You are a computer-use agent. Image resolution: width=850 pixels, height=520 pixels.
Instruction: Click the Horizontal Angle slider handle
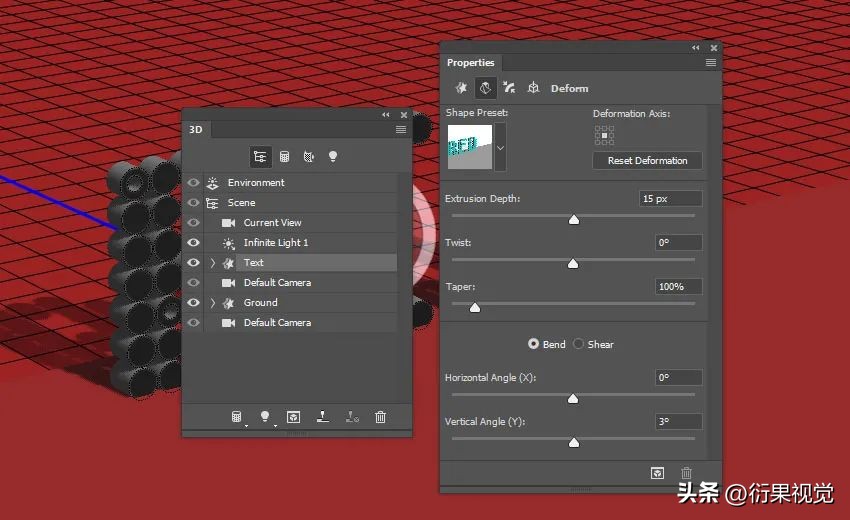click(x=573, y=399)
